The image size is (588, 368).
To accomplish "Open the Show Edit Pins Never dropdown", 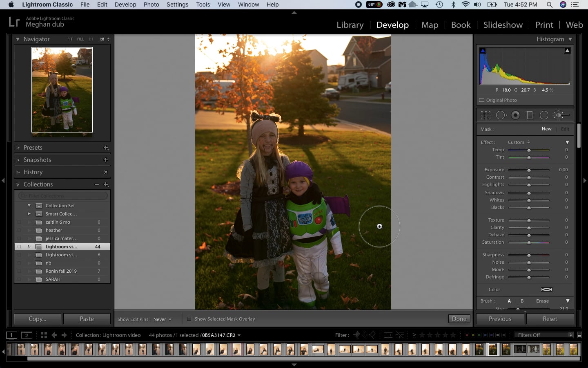I will click(x=162, y=319).
